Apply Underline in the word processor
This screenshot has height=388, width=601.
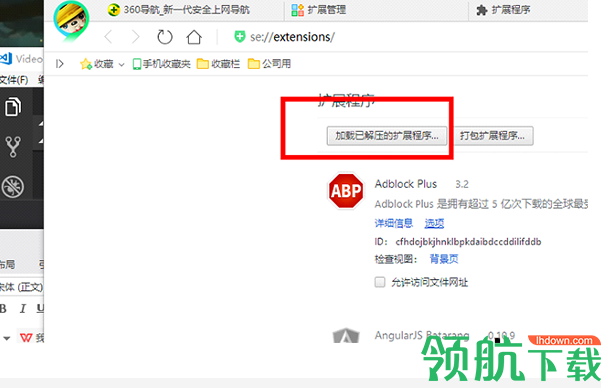40,309
